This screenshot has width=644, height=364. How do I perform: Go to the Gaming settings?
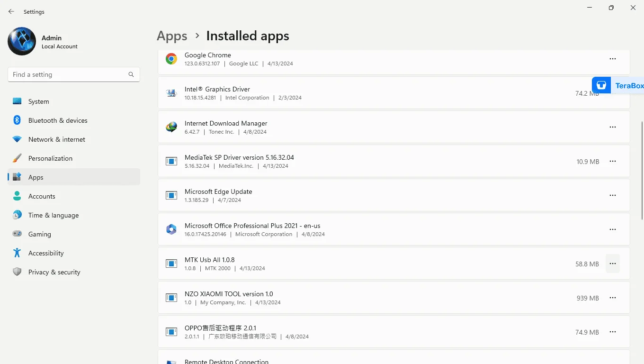coord(74,234)
